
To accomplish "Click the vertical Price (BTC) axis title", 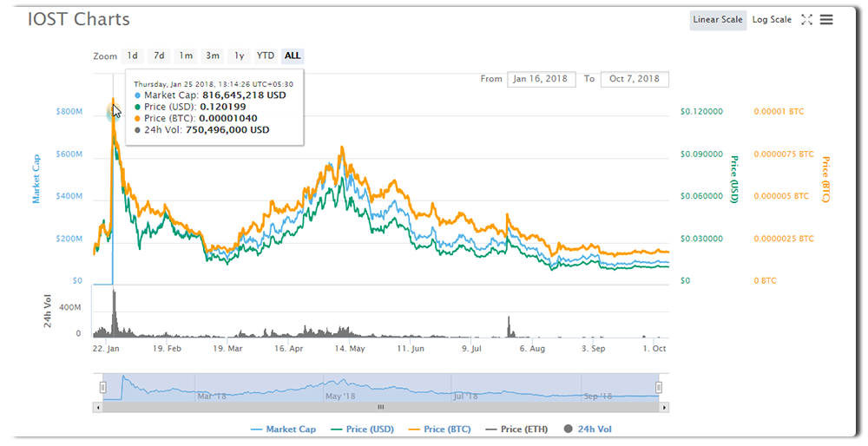I will tap(825, 180).
